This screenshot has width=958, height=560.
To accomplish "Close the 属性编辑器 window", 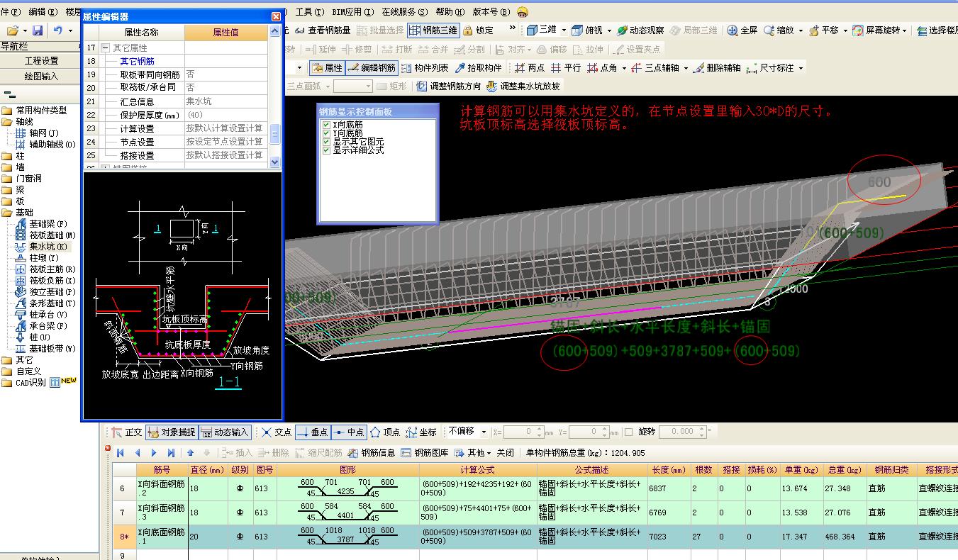I will (276, 16).
